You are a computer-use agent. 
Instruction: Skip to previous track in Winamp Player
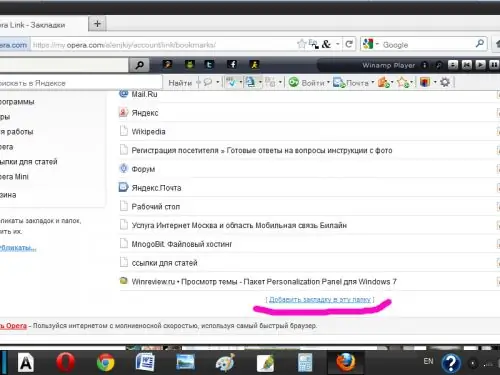[466, 65]
